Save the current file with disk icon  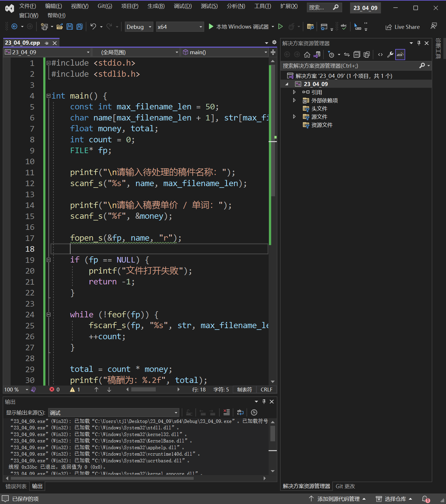coord(70,27)
